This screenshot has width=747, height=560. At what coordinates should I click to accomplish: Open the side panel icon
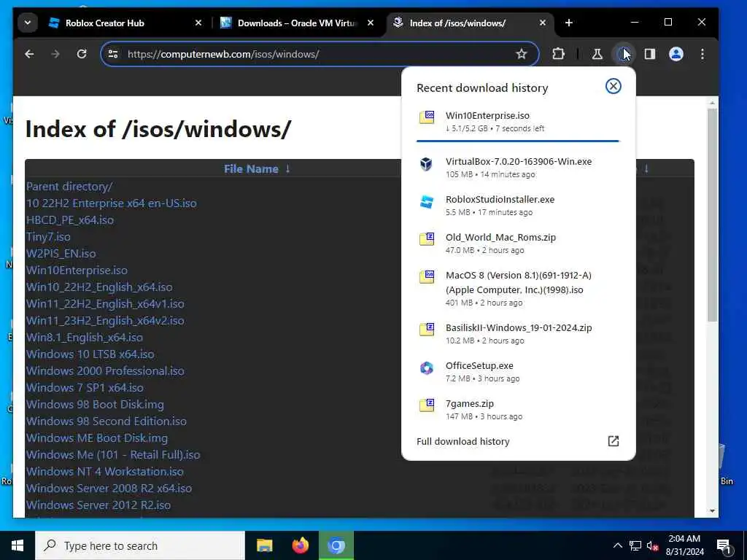pos(650,54)
